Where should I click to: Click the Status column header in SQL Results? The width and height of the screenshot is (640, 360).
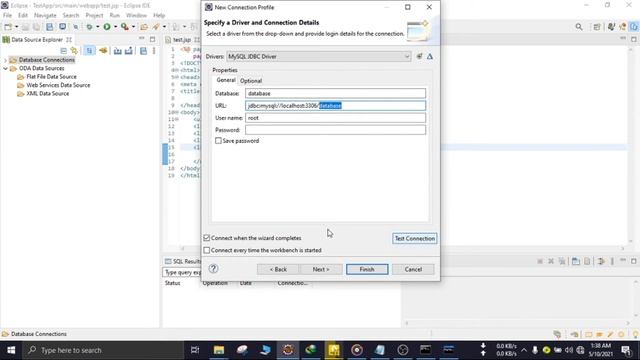(x=172, y=283)
